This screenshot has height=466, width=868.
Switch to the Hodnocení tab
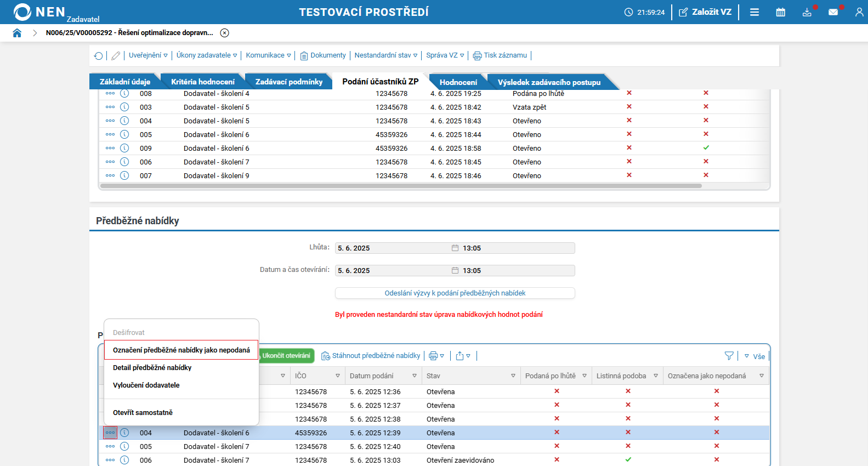[x=458, y=82]
